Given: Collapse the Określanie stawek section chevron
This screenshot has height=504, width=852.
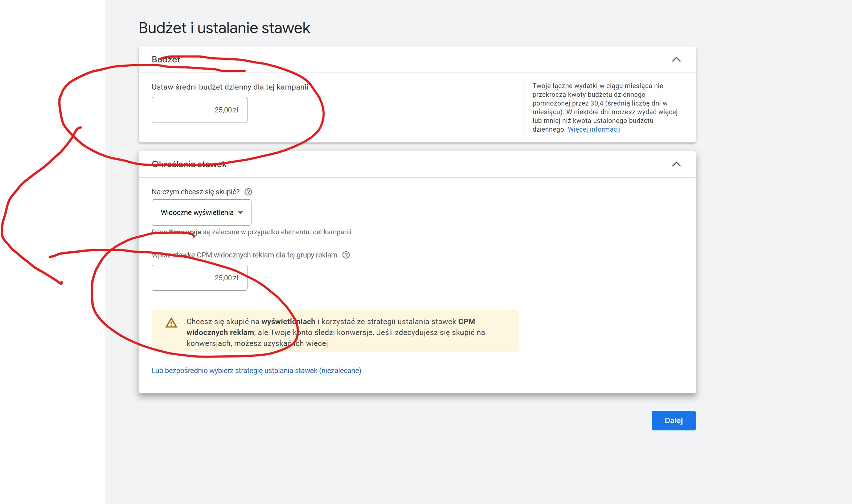Looking at the screenshot, I should (x=676, y=164).
